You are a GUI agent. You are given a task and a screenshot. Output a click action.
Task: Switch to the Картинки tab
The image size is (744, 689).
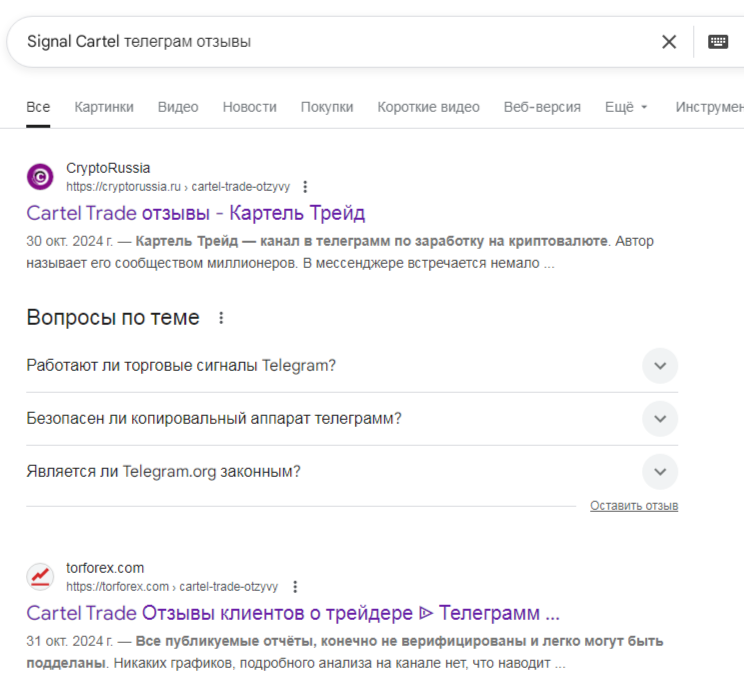(x=104, y=107)
